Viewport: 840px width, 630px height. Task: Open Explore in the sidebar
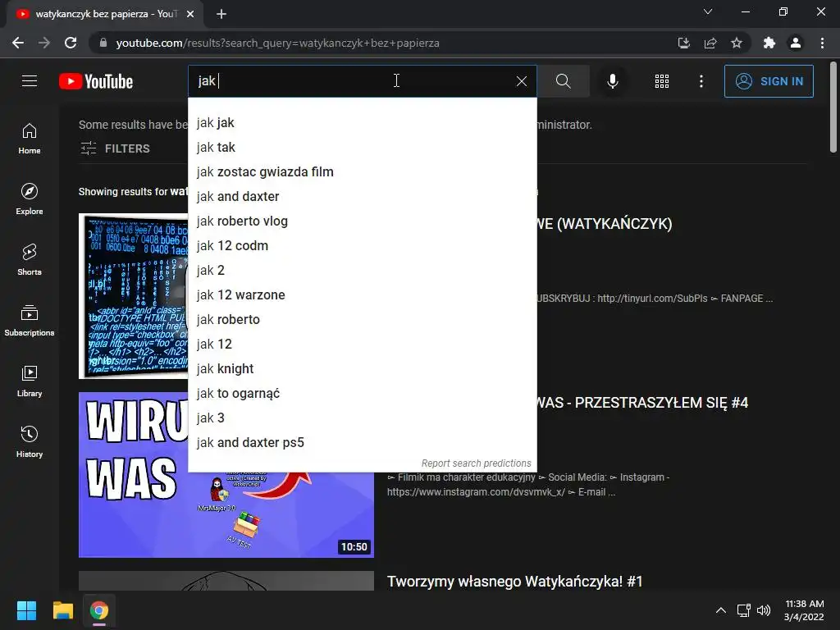(x=30, y=199)
